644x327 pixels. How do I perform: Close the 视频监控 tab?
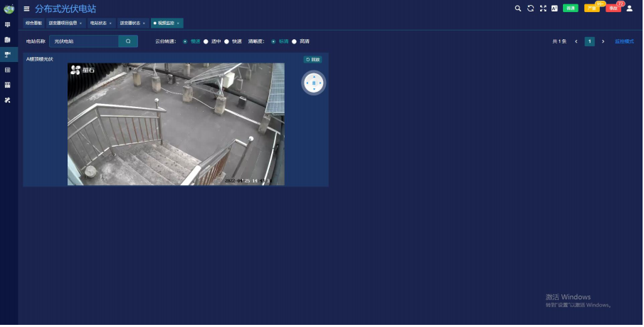178,24
